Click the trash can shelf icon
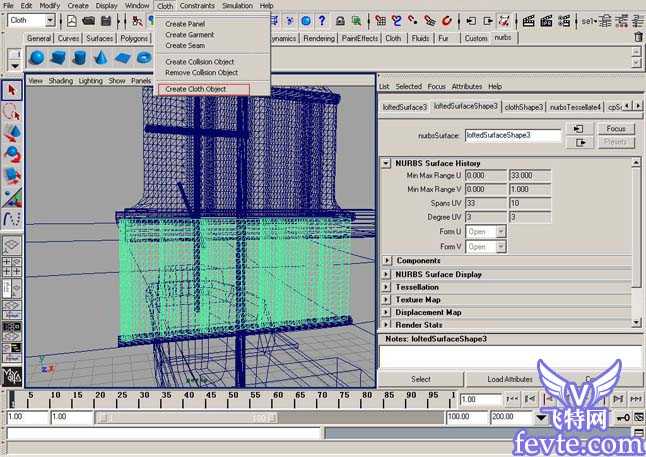 tap(638, 37)
